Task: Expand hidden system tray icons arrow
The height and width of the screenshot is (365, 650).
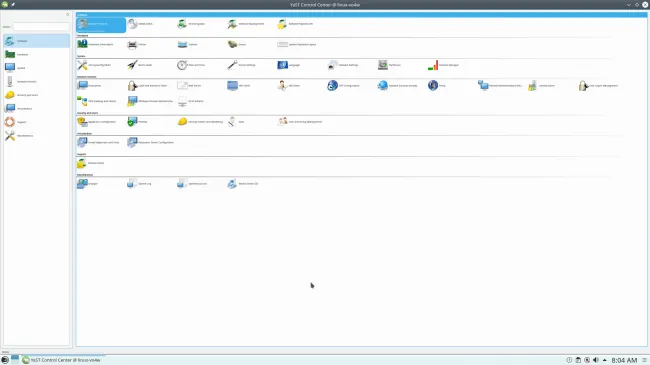Action: [604, 360]
